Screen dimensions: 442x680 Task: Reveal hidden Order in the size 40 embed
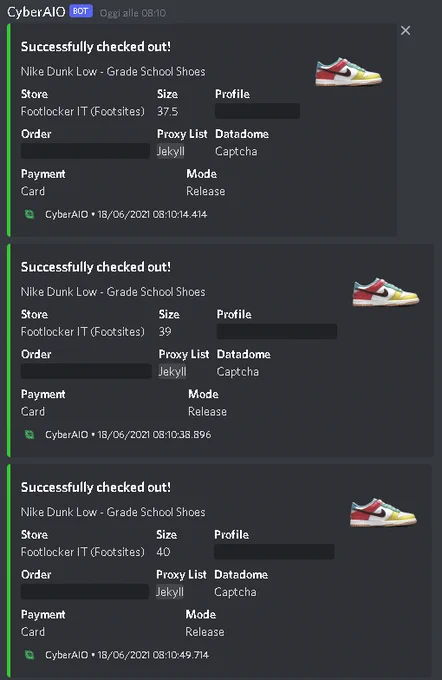(x=85, y=592)
